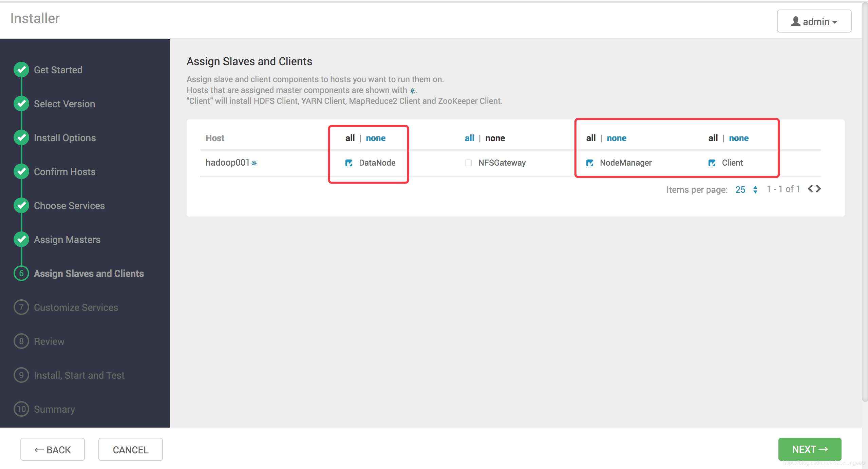Open the Install Options step
The width and height of the screenshot is (868, 469).
[x=65, y=138]
